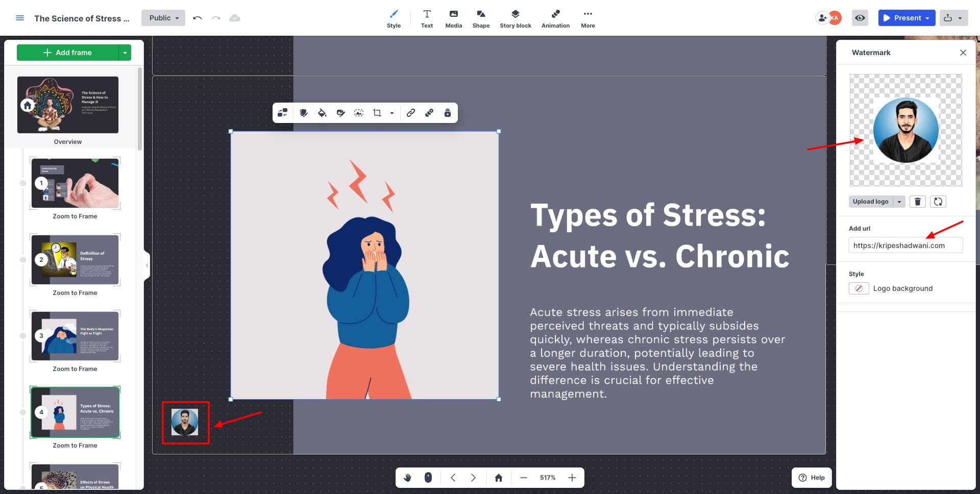Image resolution: width=980 pixels, height=494 pixels.
Task: Click the refresh logo icon
Action: click(938, 202)
